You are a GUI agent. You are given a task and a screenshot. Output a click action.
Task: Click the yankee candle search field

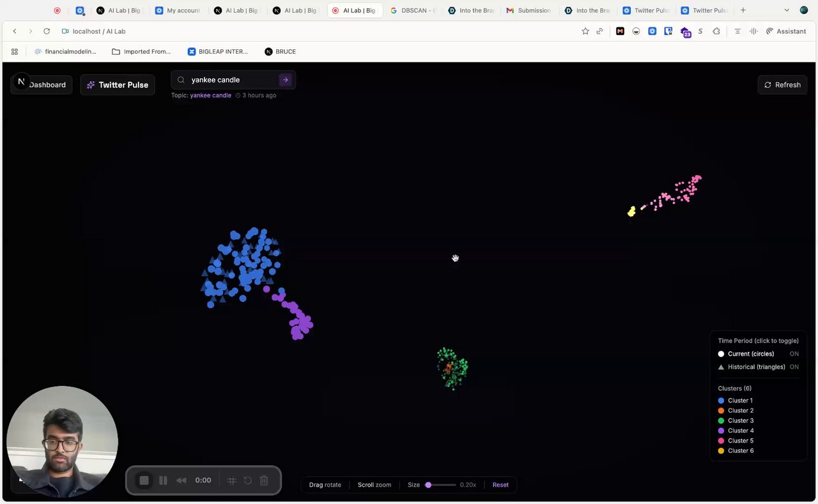233,80
